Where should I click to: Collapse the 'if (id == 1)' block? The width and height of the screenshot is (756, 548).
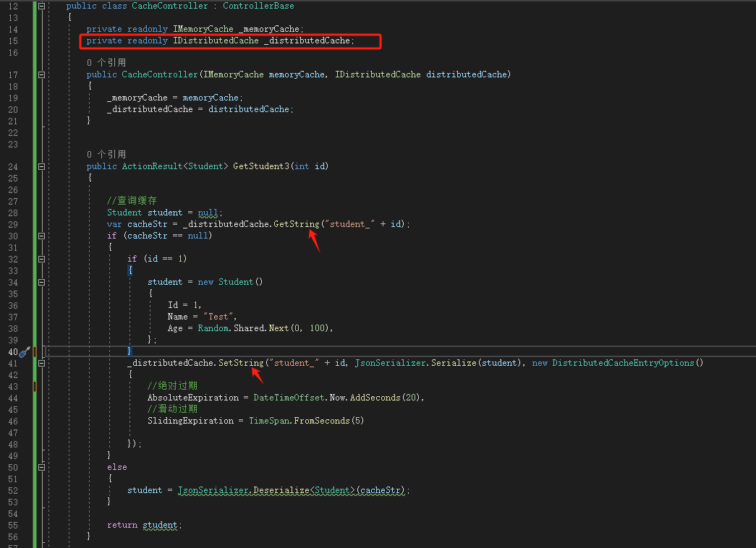tap(41, 259)
